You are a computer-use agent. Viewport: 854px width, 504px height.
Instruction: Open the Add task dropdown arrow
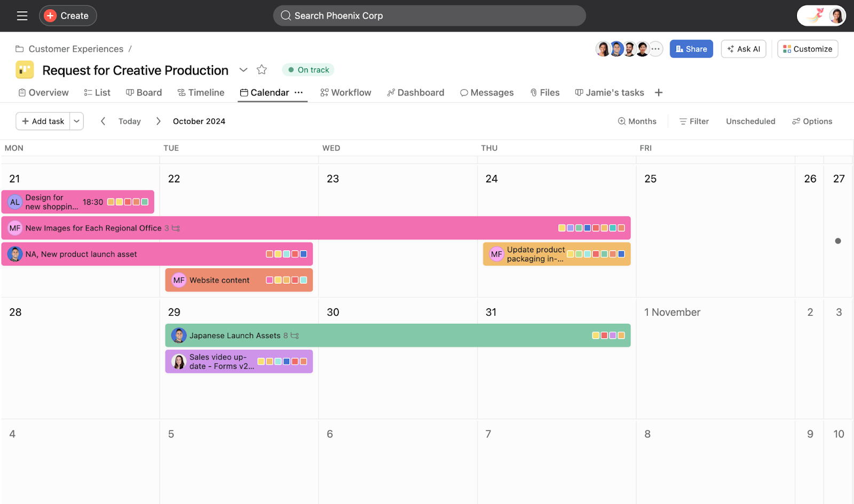click(x=76, y=121)
